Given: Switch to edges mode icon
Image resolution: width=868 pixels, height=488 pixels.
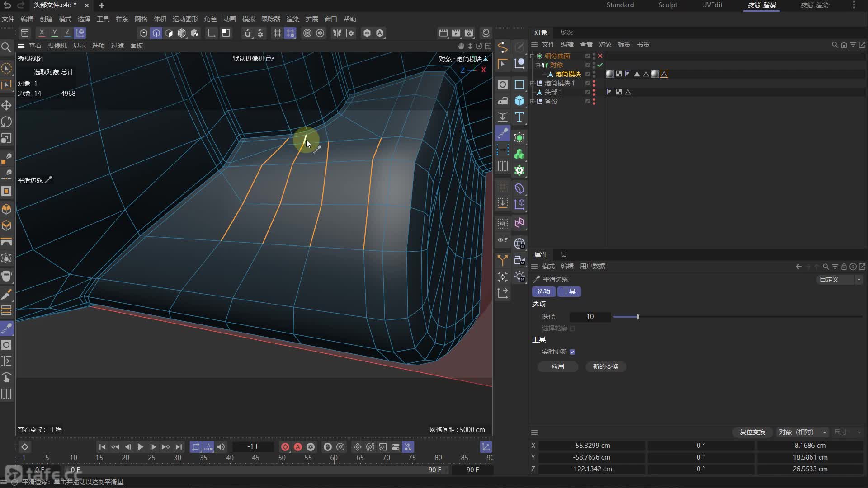Looking at the screenshot, I should 156,33.
